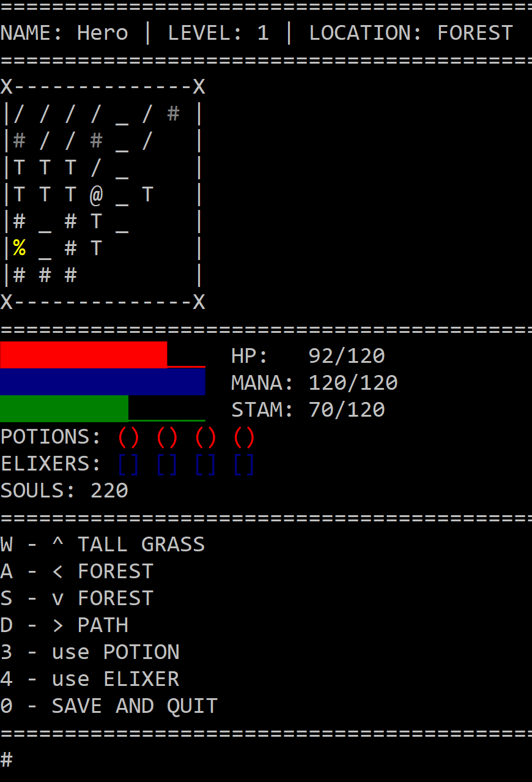The height and width of the screenshot is (782, 532).
Task: Click the LOCATION: FOREST text
Action: pyautogui.click(x=411, y=33)
